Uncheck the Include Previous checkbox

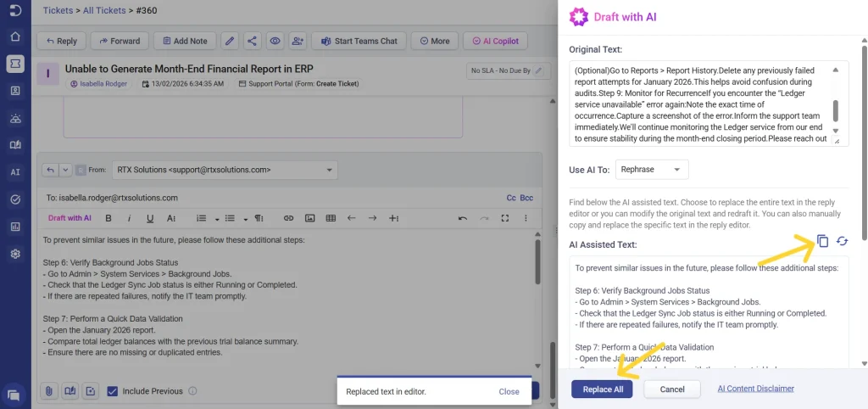click(113, 391)
